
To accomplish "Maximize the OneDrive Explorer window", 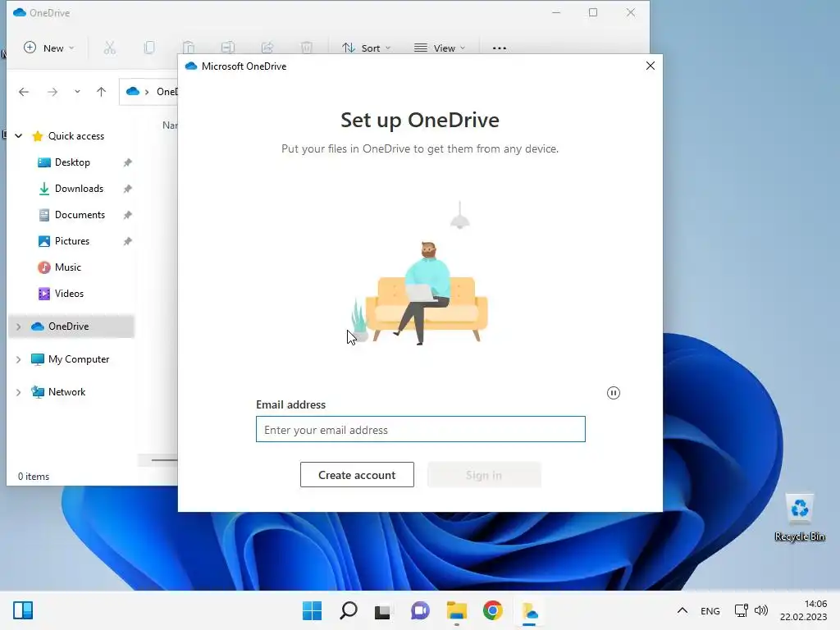I will tap(593, 12).
